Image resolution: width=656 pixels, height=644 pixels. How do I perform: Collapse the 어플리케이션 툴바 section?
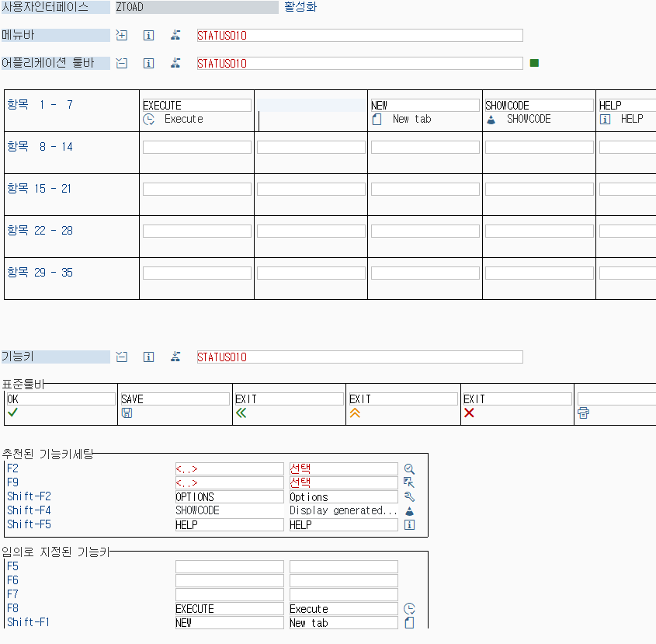[121, 63]
